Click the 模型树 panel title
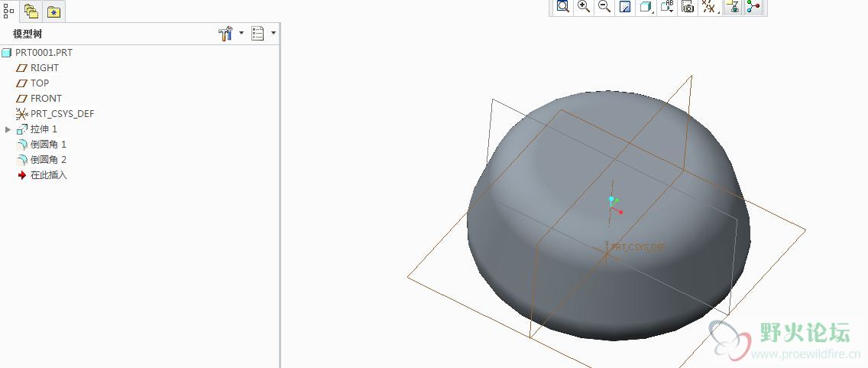This screenshot has height=368, width=868. [28, 34]
